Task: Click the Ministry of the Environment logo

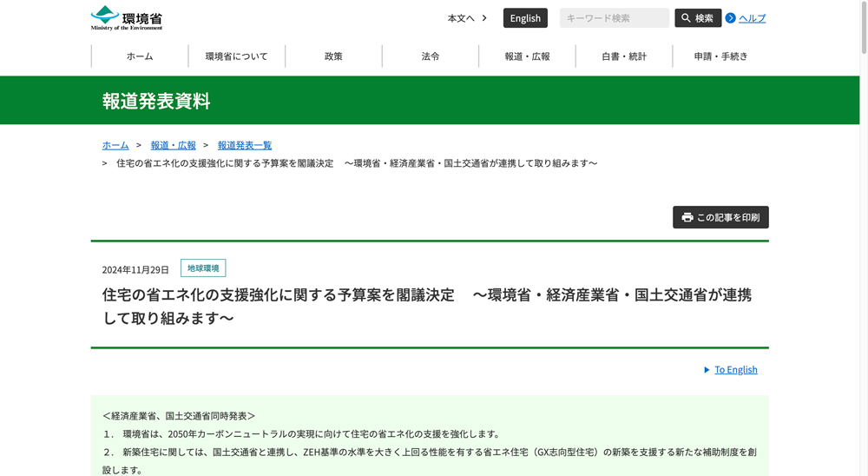Action: 127,18
